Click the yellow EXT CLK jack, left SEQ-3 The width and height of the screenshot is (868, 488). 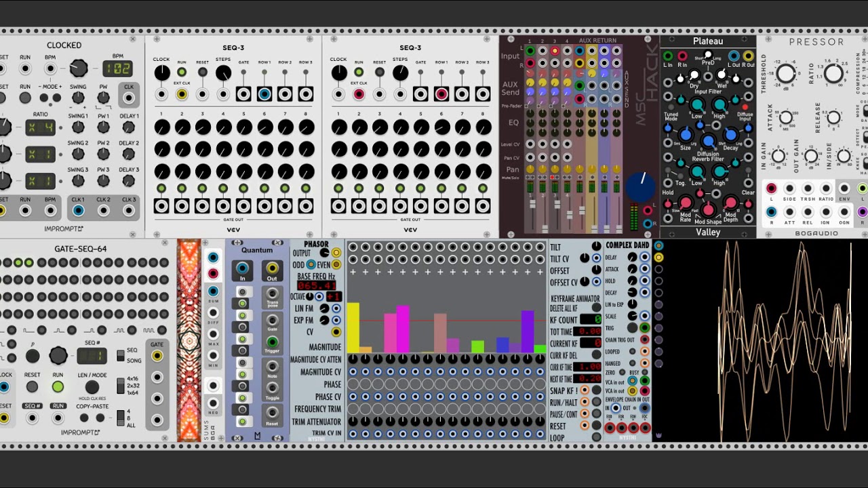[182, 95]
